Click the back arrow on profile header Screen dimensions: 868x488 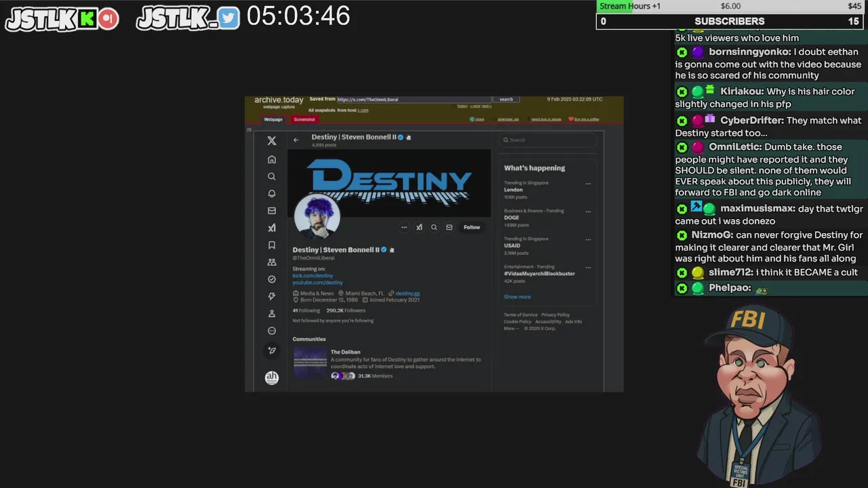pos(296,140)
